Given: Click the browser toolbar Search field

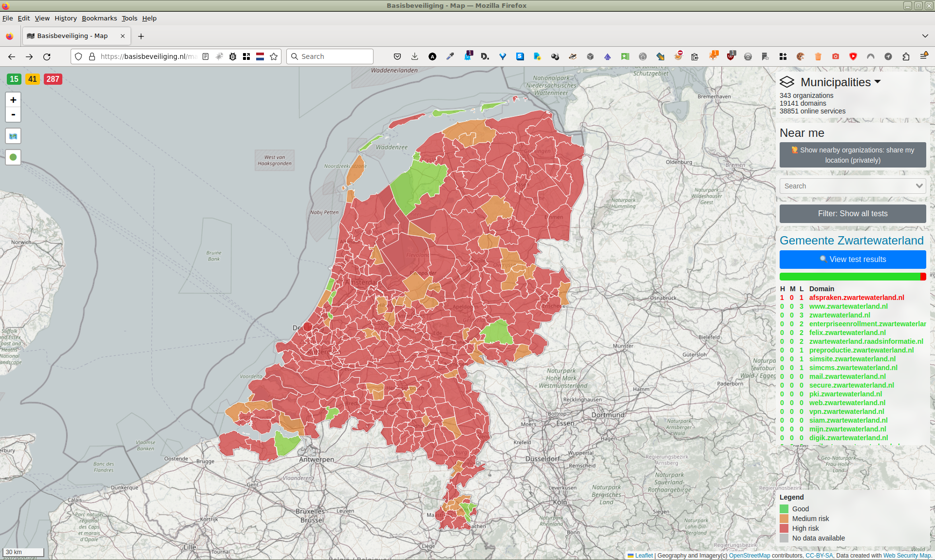Looking at the screenshot, I should point(330,56).
